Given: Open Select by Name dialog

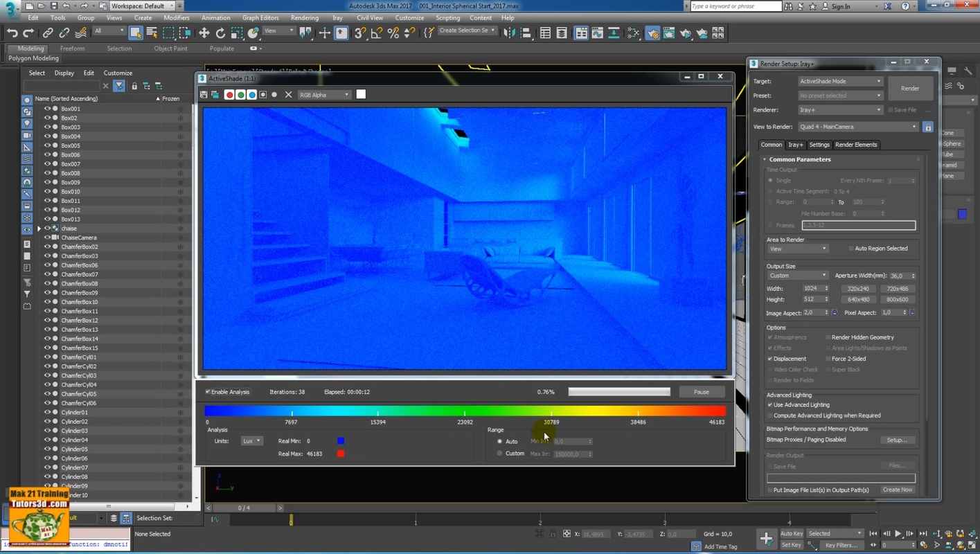Looking at the screenshot, I should click(x=152, y=33).
